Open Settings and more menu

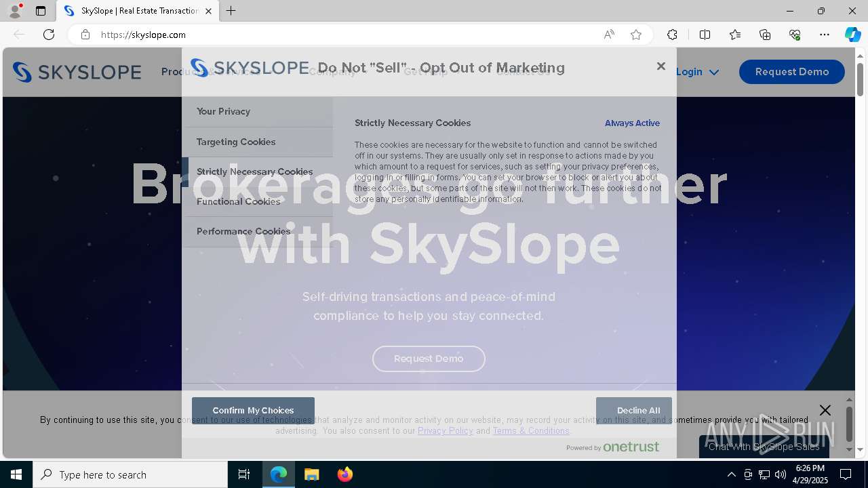coord(825,35)
